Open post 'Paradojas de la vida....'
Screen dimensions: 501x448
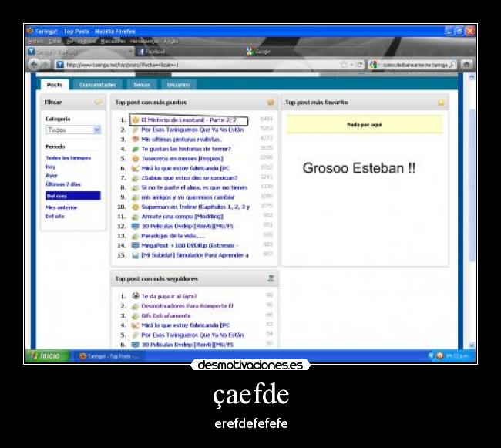point(173,236)
